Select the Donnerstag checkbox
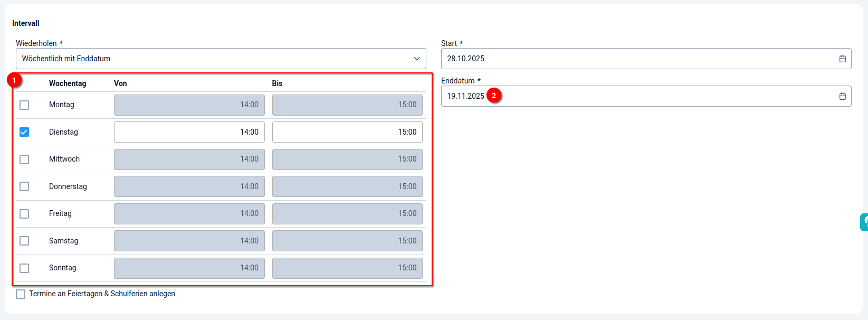Viewport: 868px width, 320px height. (24, 186)
